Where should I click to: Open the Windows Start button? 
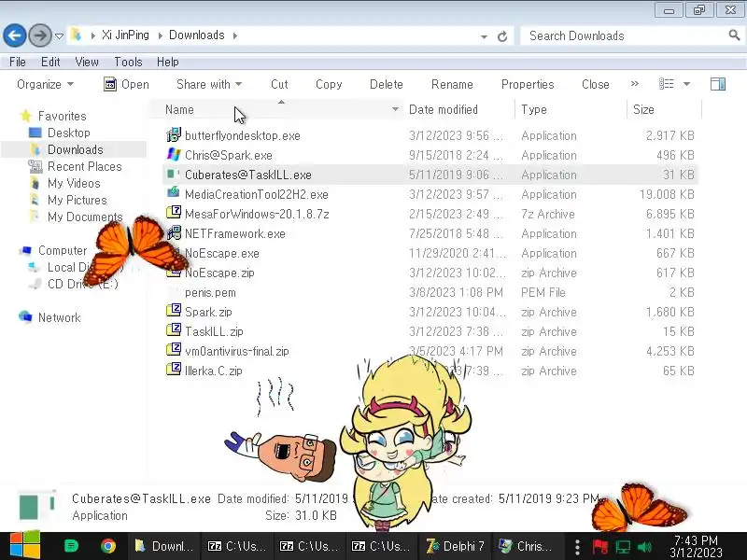point(25,546)
